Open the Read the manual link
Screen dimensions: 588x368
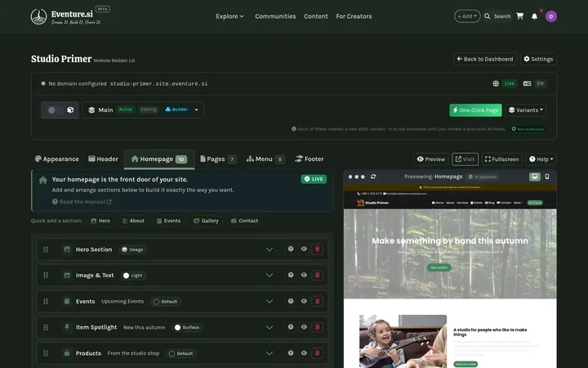(x=82, y=202)
